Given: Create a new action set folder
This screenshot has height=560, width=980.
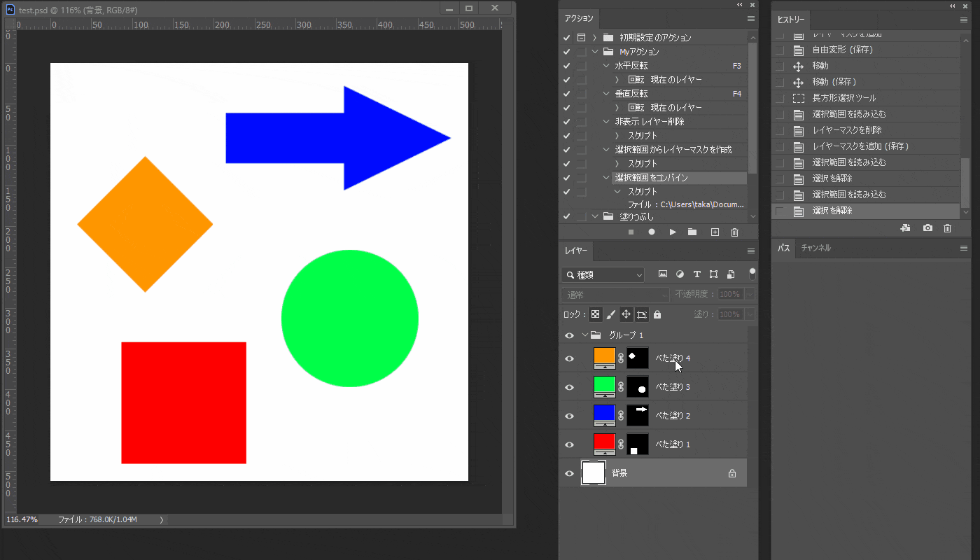Looking at the screenshot, I should (692, 232).
